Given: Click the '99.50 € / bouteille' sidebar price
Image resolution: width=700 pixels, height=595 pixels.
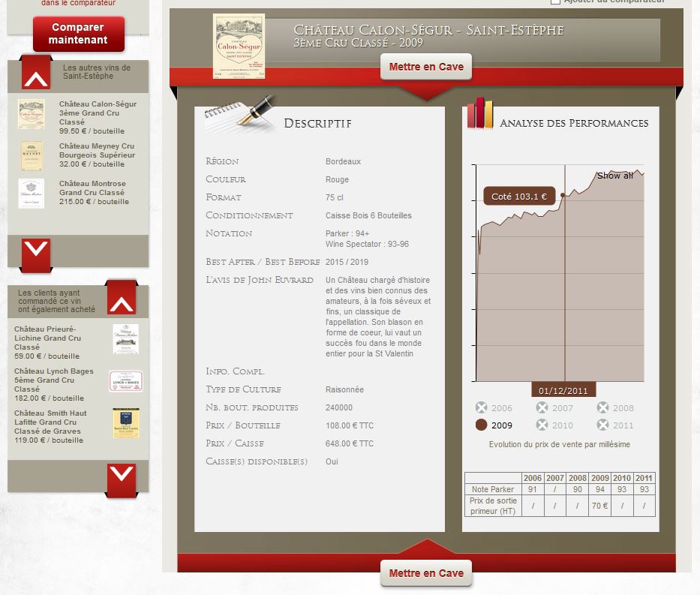Looking at the screenshot, I should 92,131.
